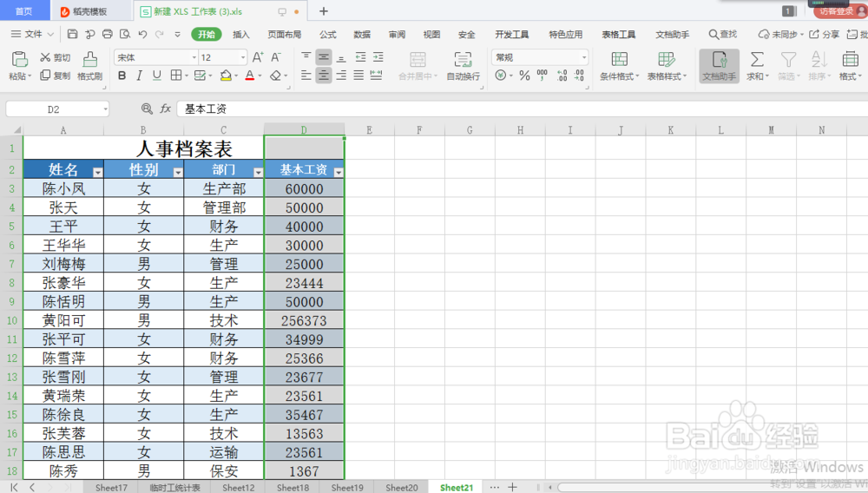This screenshot has height=493, width=868.
Task: Switch to the 开发工具 ribbon tab
Action: point(511,35)
